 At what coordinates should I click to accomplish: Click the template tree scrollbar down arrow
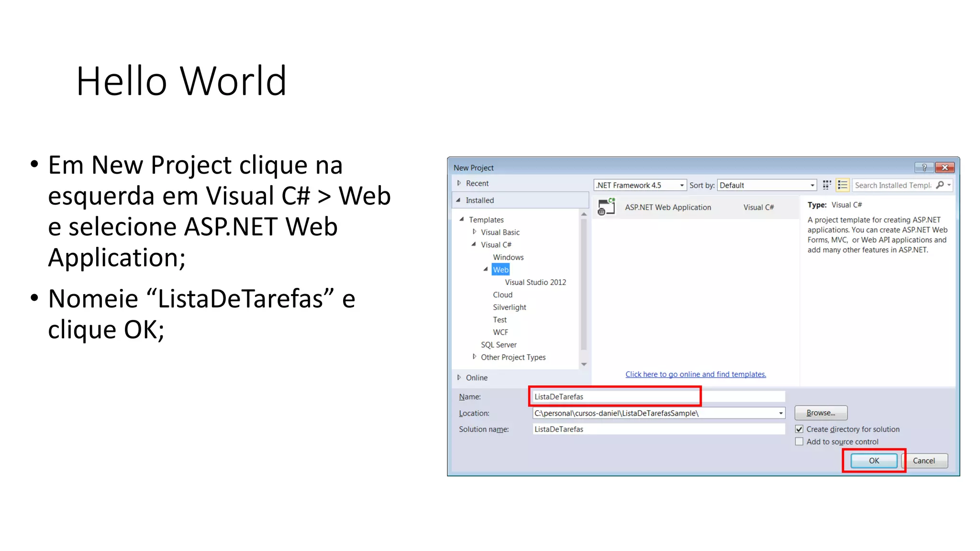[x=584, y=364]
